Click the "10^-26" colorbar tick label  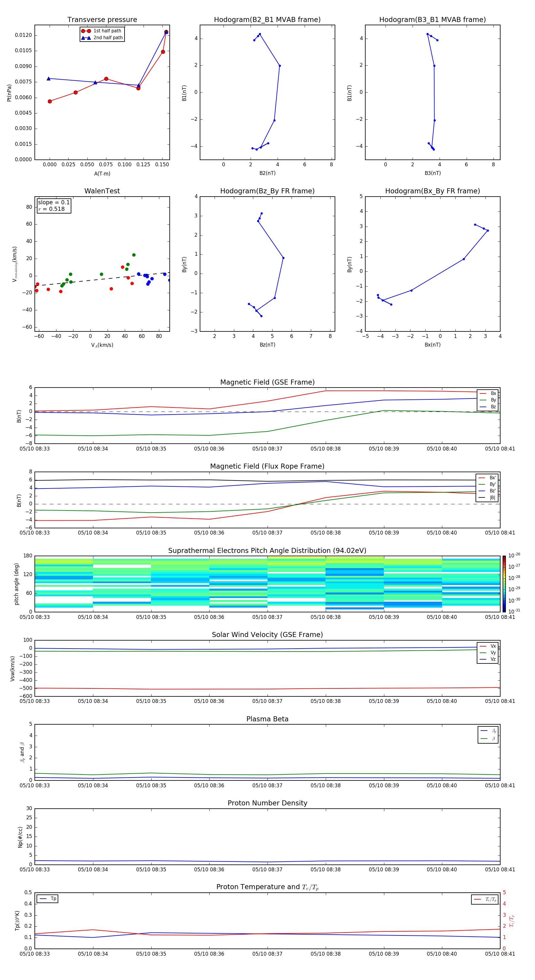[x=514, y=555]
